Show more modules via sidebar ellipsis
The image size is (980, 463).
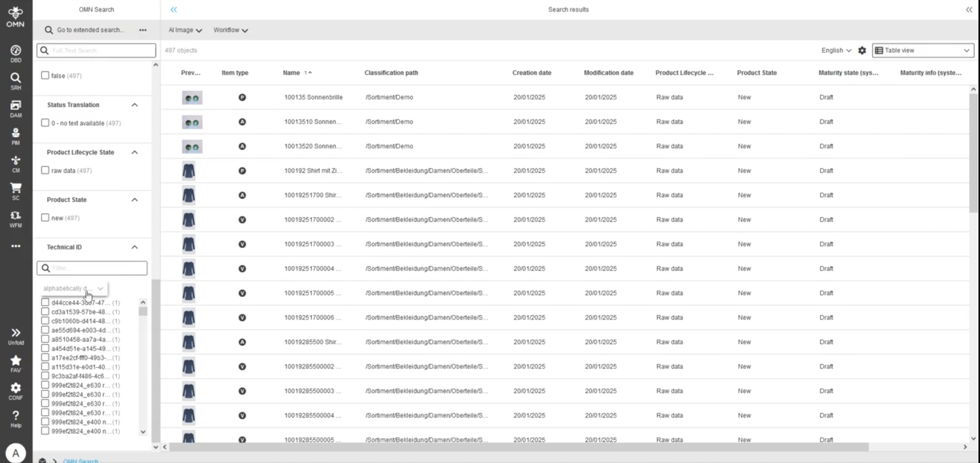tap(16, 246)
